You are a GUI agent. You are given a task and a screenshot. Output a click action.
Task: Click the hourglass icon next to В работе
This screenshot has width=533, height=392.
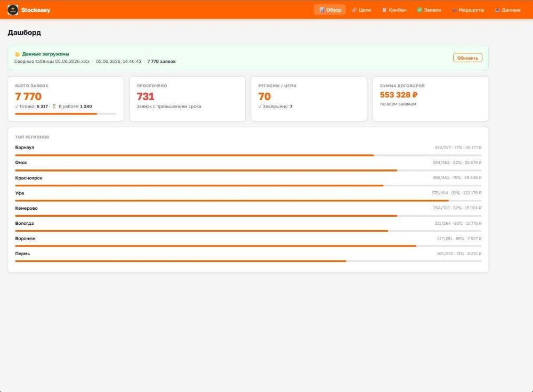click(x=54, y=107)
